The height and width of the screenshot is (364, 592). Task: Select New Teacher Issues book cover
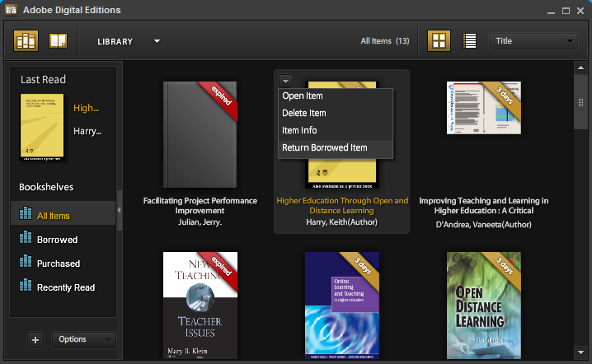click(200, 306)
